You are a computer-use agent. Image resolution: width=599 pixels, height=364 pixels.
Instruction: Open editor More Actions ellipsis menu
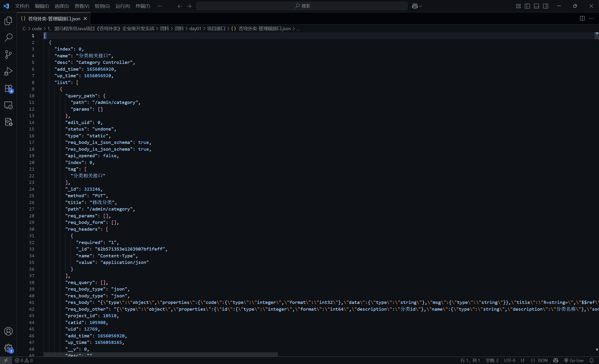(591, 18)
